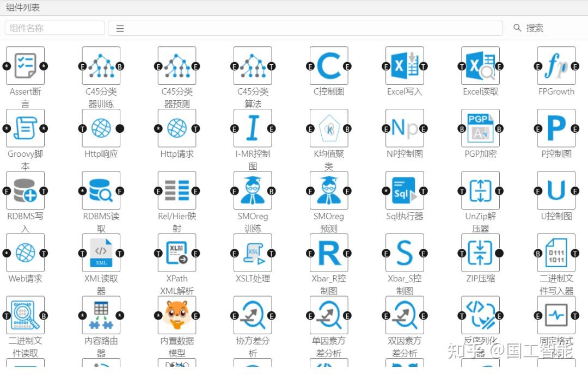Select the SMOreg训练 component icon

tap(253, 190)
